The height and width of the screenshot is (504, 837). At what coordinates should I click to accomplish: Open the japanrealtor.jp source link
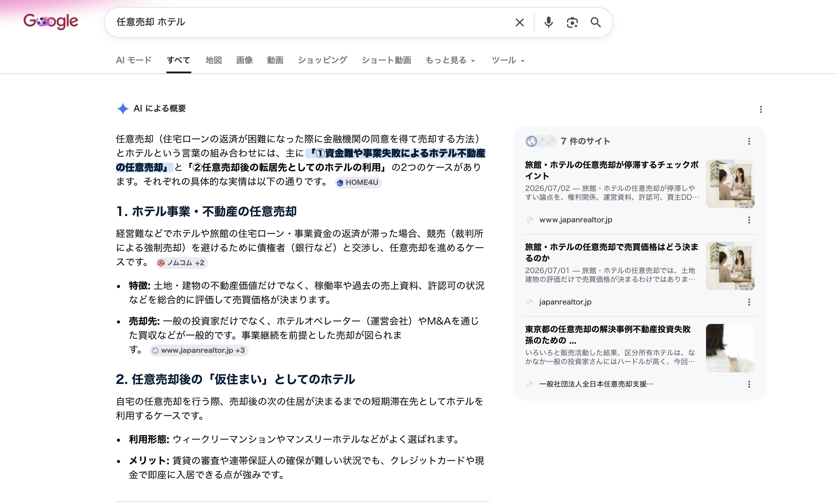[565, 302]
